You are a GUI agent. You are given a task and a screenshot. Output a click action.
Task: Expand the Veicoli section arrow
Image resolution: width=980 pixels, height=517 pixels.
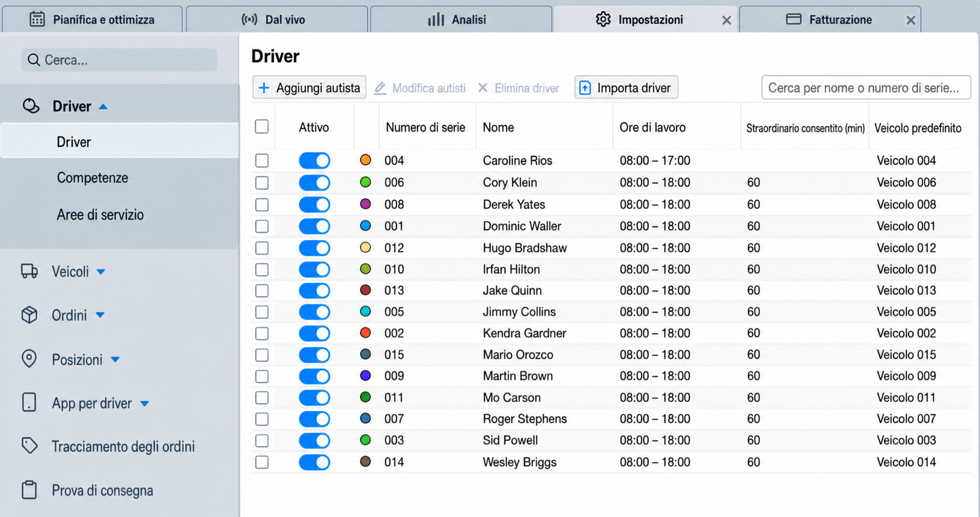[101, 272]
